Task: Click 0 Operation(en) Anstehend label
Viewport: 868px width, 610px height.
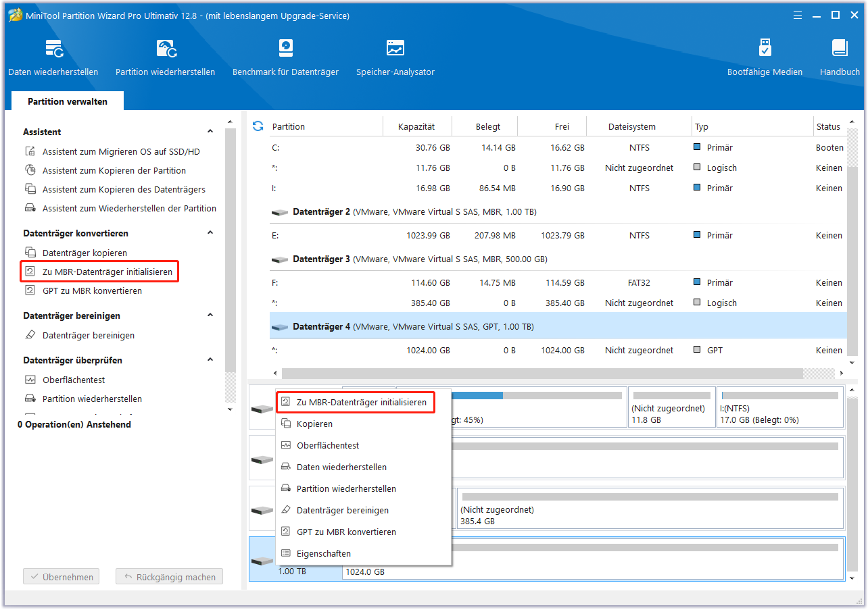Action: pos(74,425)
